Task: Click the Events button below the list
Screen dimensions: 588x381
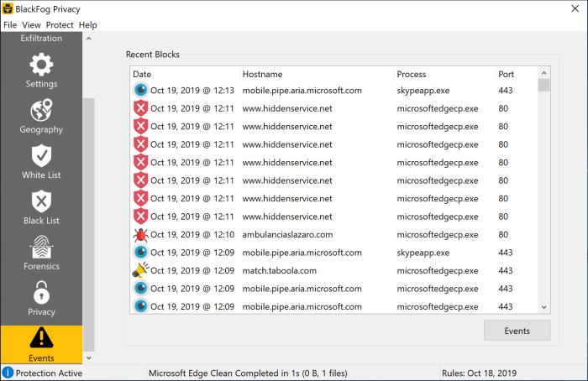Action: point(517,331)
